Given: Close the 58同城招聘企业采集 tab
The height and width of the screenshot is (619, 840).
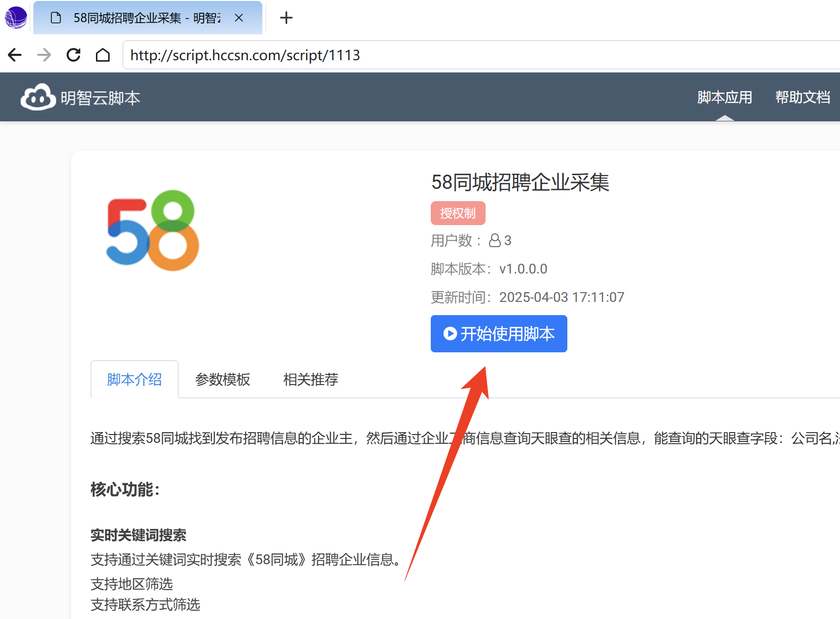Looking at the screenshot, I should coord(239,18).
